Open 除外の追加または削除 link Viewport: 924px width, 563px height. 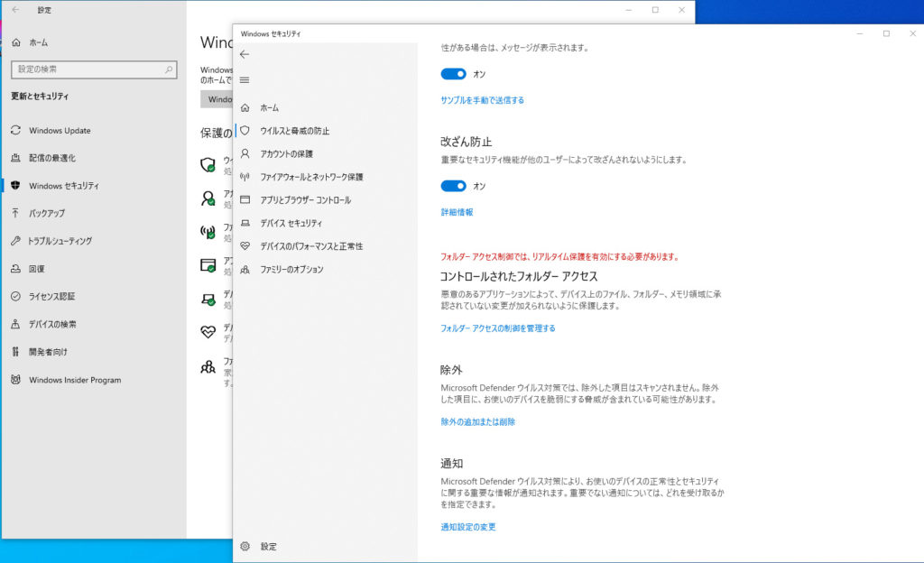477,421
